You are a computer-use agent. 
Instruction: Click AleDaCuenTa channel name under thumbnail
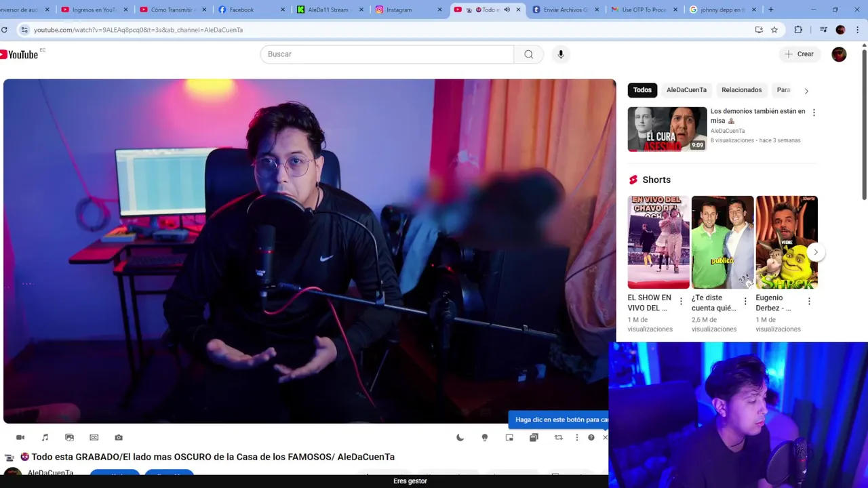(x=728, y=131)
